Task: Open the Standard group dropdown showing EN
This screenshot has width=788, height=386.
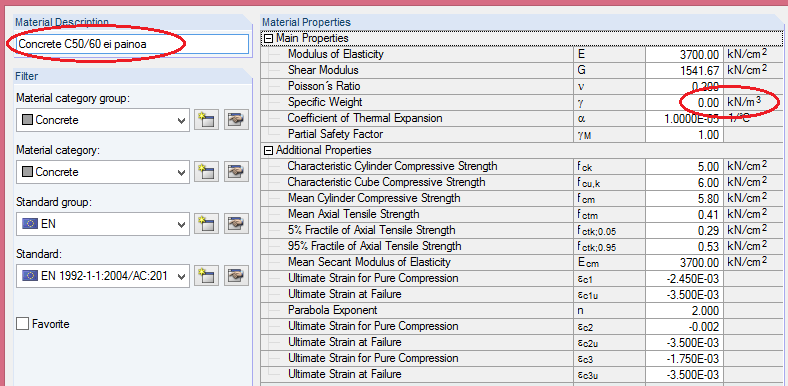Action: pos(103,224)
